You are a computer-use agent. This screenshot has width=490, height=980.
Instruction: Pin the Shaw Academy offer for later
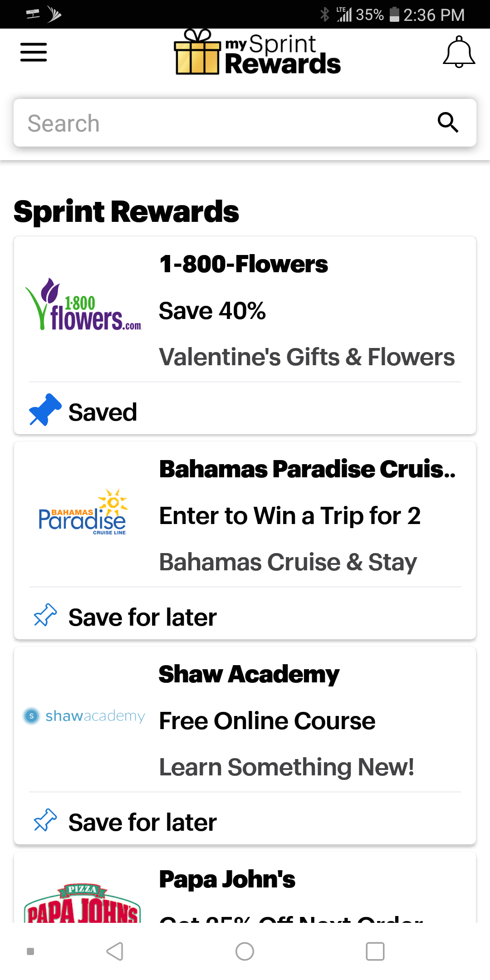45,821
